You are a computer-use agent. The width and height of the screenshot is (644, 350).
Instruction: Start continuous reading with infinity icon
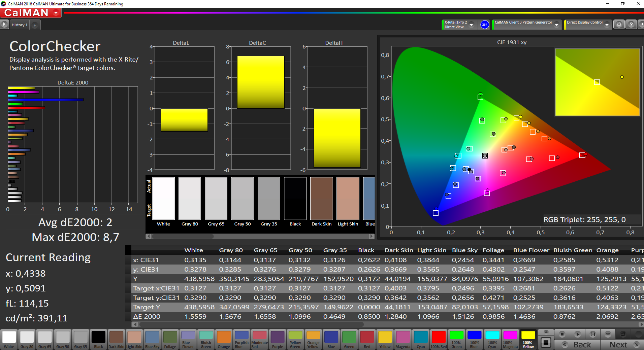(608, 334)
